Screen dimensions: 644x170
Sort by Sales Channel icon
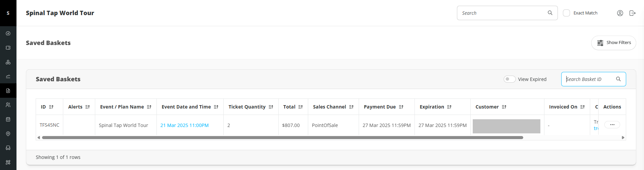click(x=351, y=107)
